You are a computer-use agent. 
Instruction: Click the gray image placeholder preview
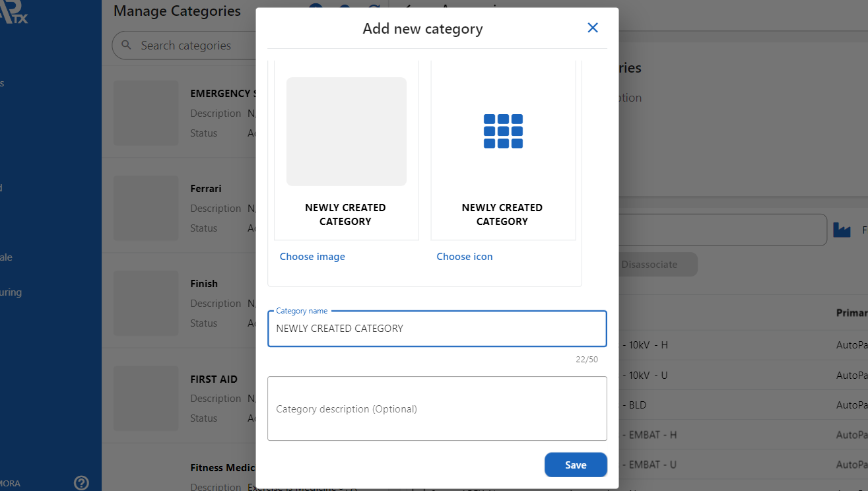tap(346, 131)
